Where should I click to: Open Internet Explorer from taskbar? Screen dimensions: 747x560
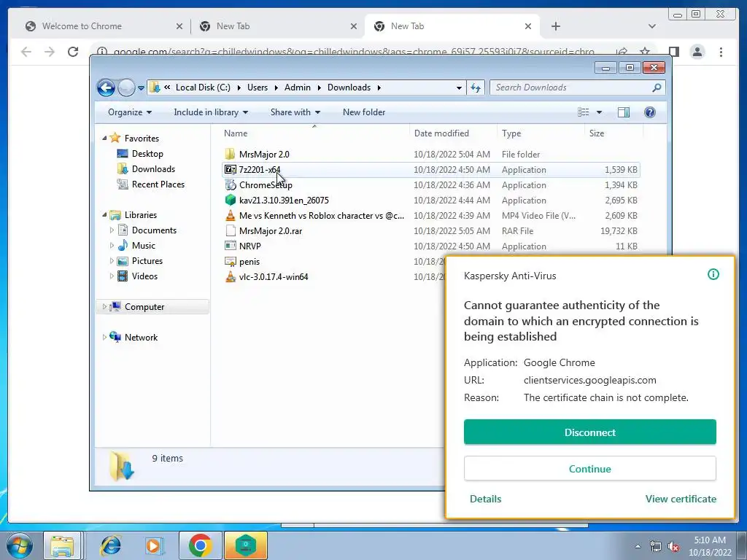(x=111, y=545)
